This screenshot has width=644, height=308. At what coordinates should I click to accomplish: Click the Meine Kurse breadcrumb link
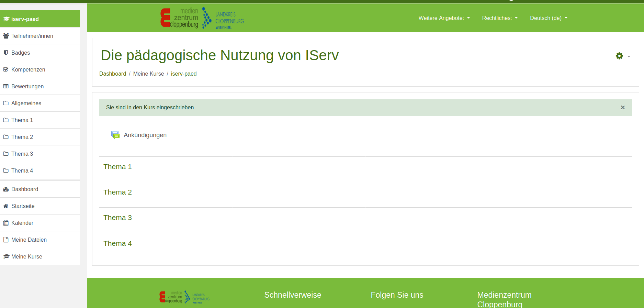(x=148, y=74)
